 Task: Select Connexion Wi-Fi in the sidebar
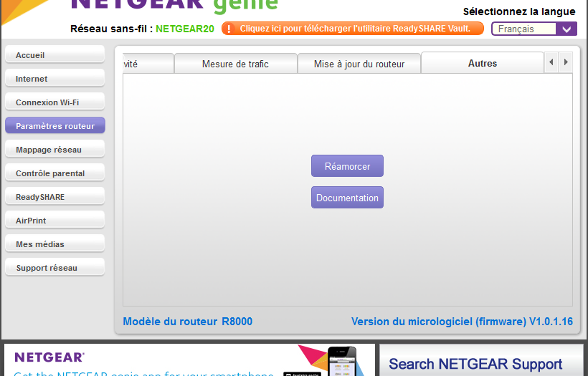54,102
